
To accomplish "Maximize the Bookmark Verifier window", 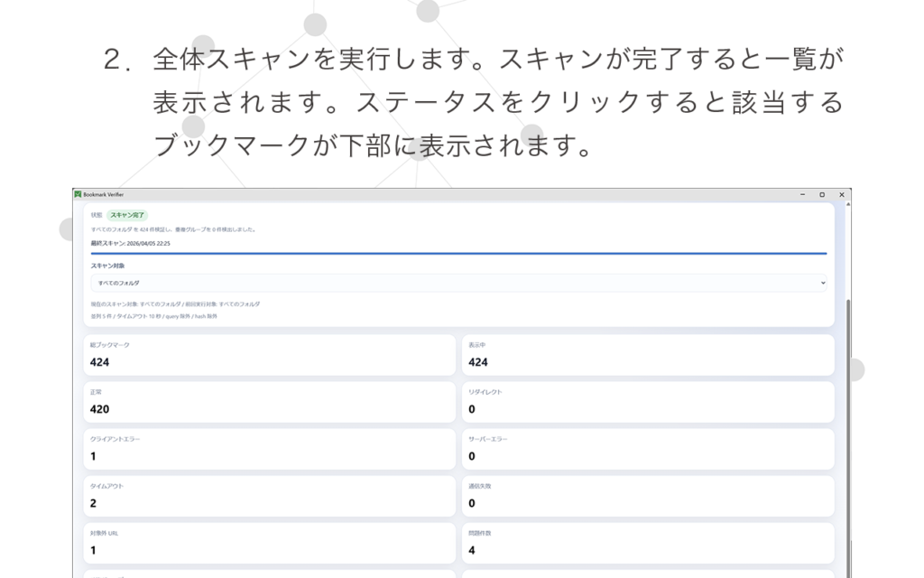I will (x=821, y=194).
